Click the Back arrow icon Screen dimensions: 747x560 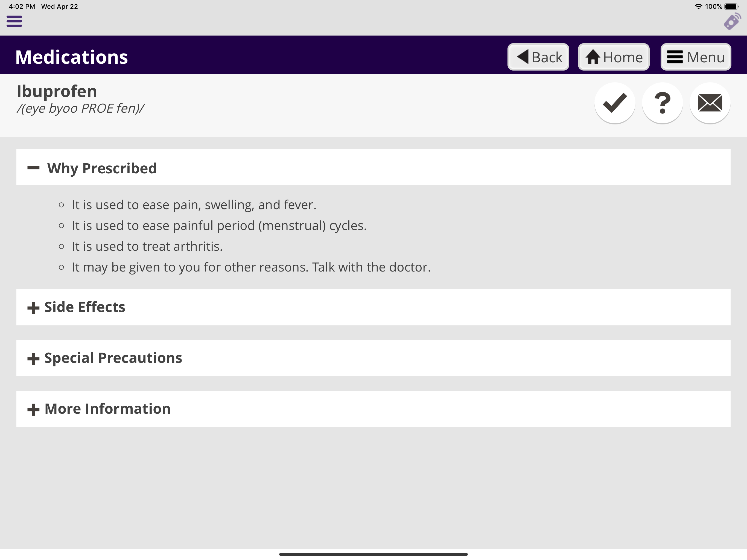point(523,56)
